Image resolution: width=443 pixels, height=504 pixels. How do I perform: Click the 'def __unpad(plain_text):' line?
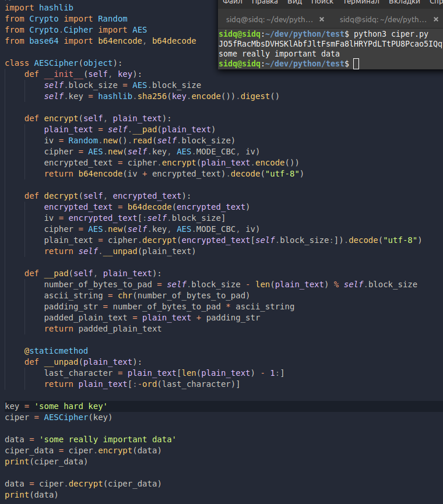[83, 362]
